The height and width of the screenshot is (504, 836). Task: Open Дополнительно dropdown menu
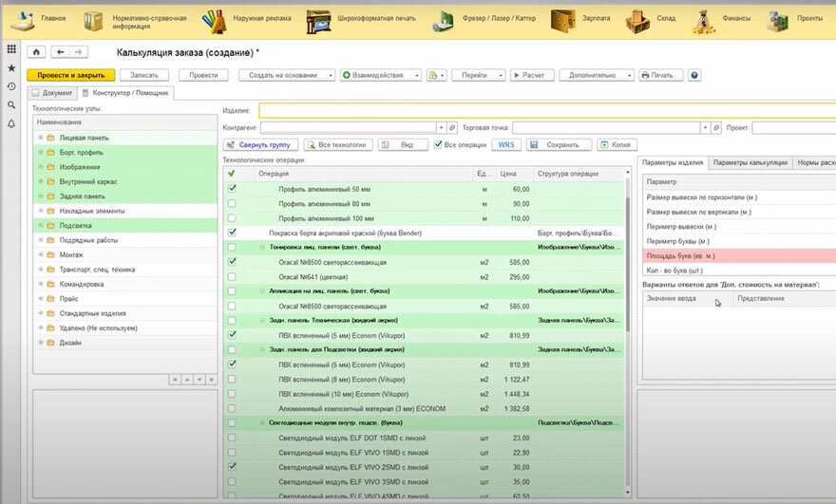(597, 75)
